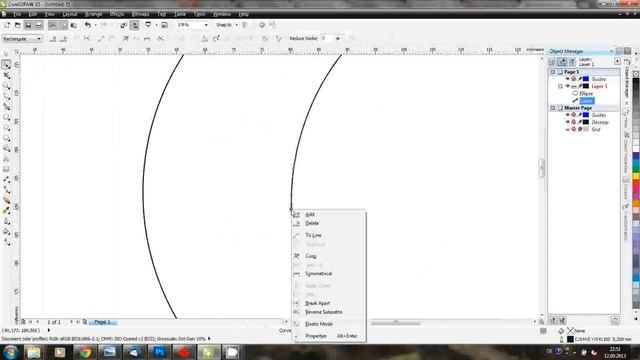Toggle visibility eye of Layer 1
This screenshot has width=640, height=360.
567,86
